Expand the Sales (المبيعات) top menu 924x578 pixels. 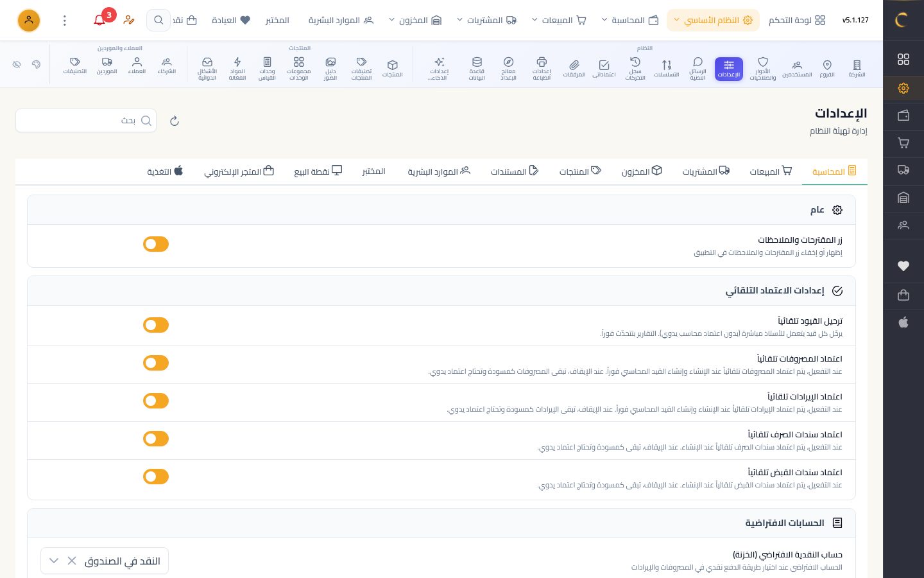click(559, 20)
